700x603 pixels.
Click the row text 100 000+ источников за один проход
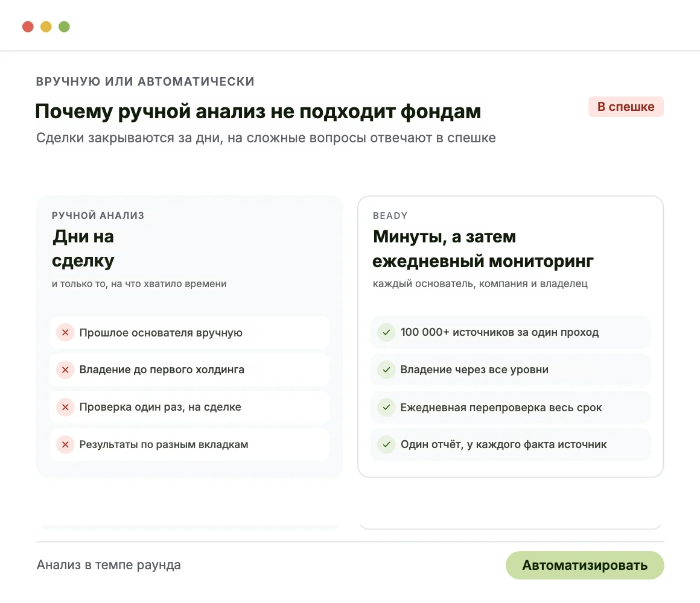click(x=500, y=332)
